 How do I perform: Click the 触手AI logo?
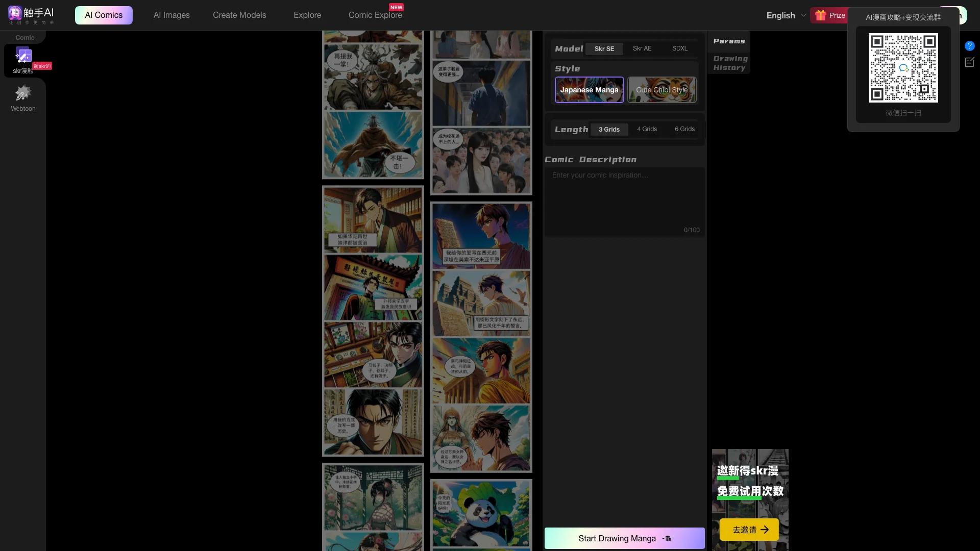tap(31, 15)
